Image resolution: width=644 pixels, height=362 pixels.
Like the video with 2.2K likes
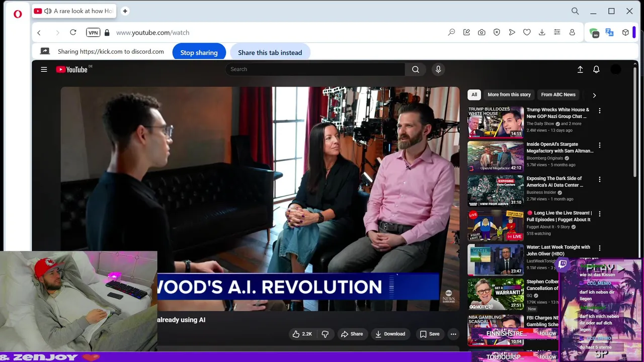[302, 334]
